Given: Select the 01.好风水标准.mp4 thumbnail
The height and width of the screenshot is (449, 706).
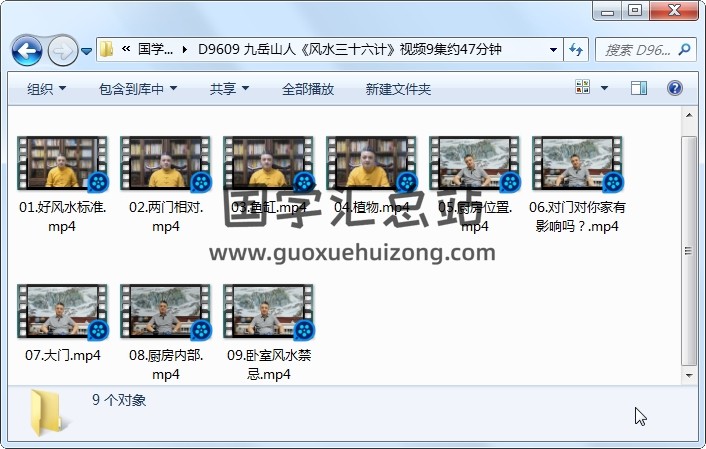Looking at the screenshot, I should pyautogui.click(x=62, y=163).
